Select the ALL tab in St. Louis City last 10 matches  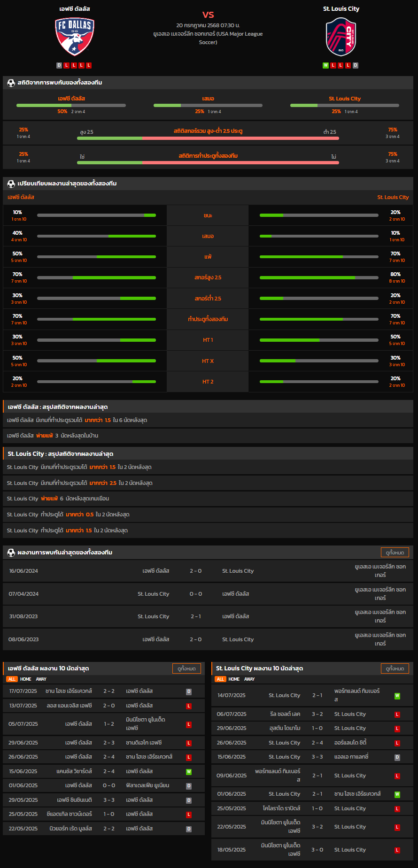(220, 679)
